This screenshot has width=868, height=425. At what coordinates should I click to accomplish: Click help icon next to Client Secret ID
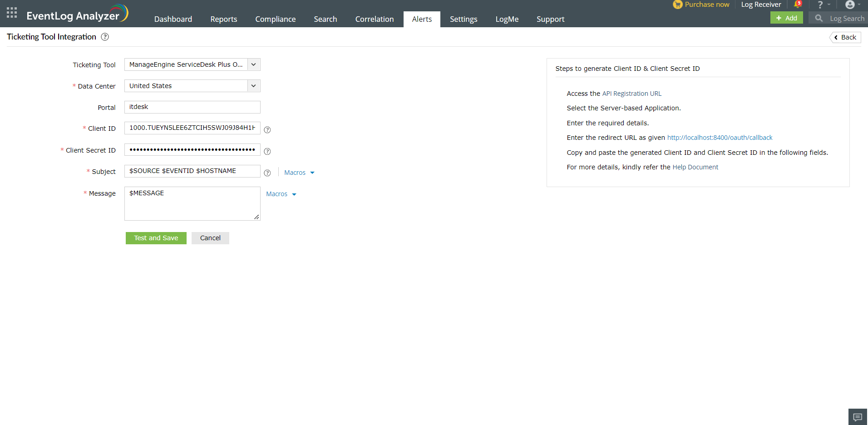[x=267, y=151]
